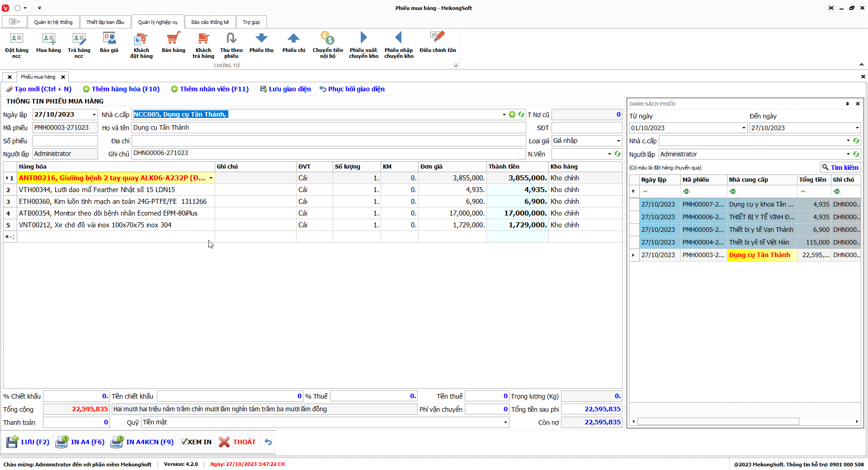
Task: Click the Tìm kiếm search button
Action: pos(840,167)
